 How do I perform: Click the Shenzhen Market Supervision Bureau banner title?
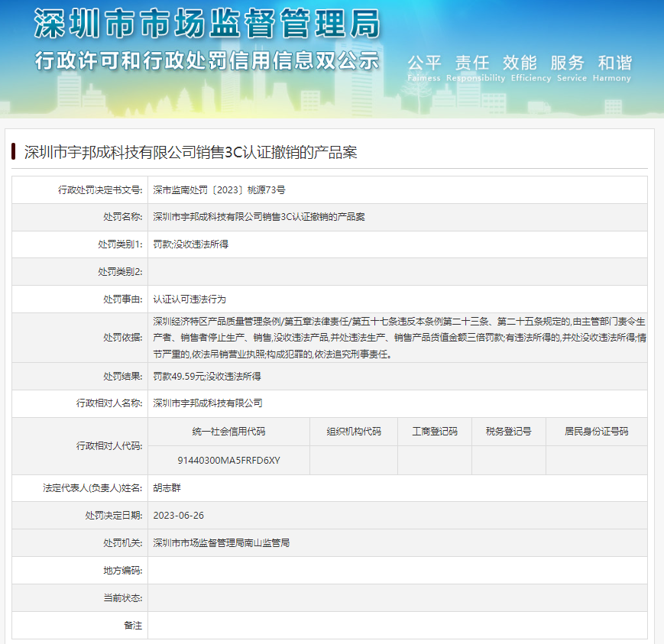click(x=207, y=24)
